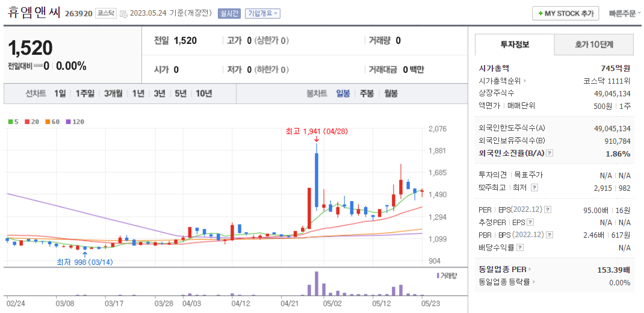Click stock name 휴엠앤씨
This screenshot has width=644, height=313.
[34, 13]
